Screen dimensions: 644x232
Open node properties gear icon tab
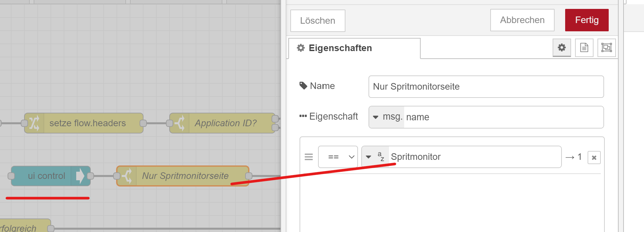pos(562,48)
